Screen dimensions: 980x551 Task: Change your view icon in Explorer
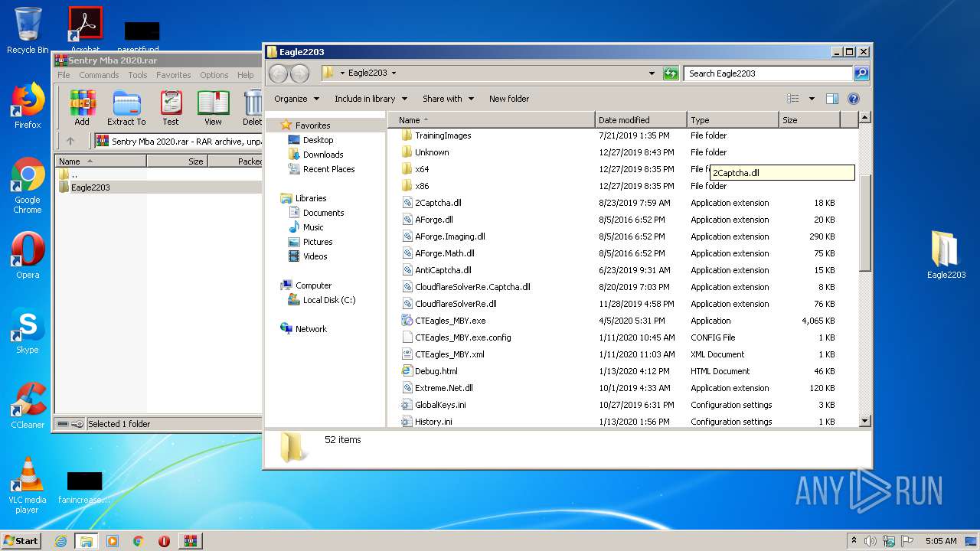pos(793,99)
